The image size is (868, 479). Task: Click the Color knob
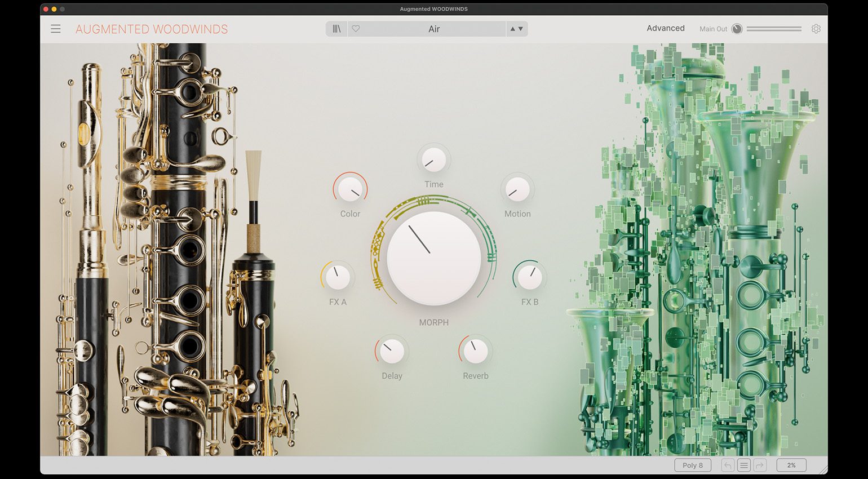[x=350, y=189]
